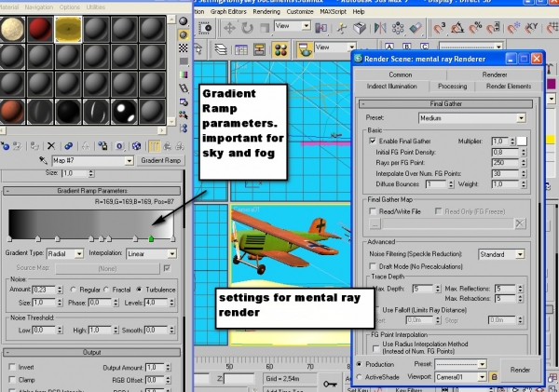Click the Gradient Ramp map type button
Viewport: 559px width, 392px height.
161,161
